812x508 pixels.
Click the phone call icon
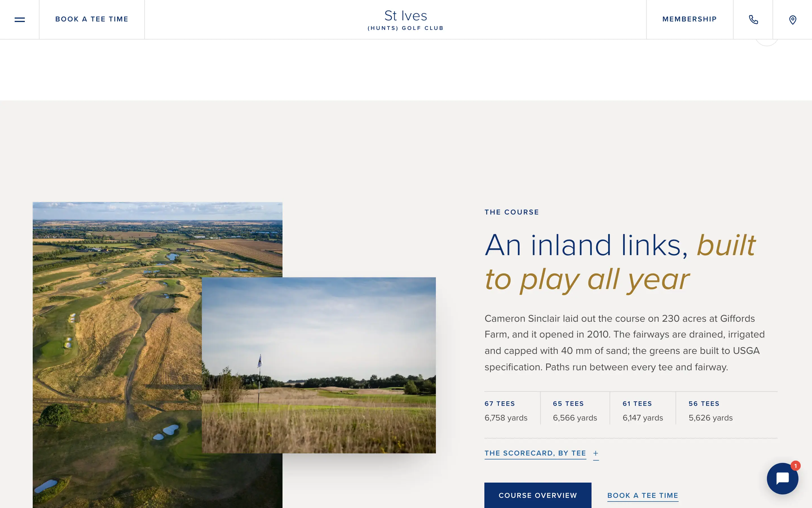pyautogui.click(x=753, y=19)
